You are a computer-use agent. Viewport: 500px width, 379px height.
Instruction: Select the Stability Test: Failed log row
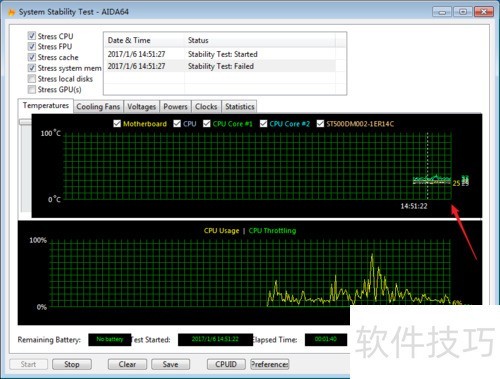220,66
